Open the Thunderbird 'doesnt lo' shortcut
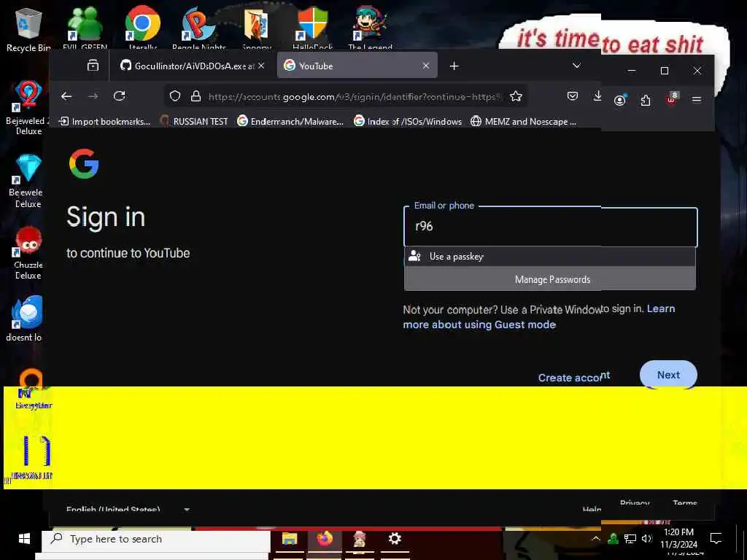Viewport: 747px width, 560px height. (x=25, y=318)
